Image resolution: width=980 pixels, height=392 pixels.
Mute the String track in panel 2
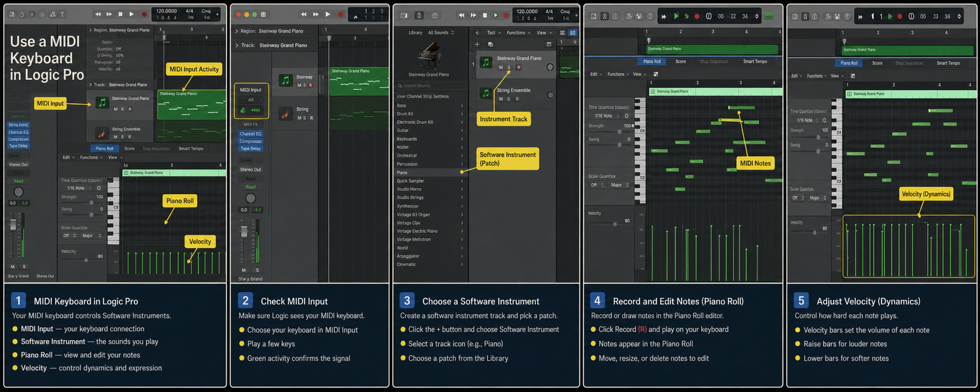[x=299, y=118]
